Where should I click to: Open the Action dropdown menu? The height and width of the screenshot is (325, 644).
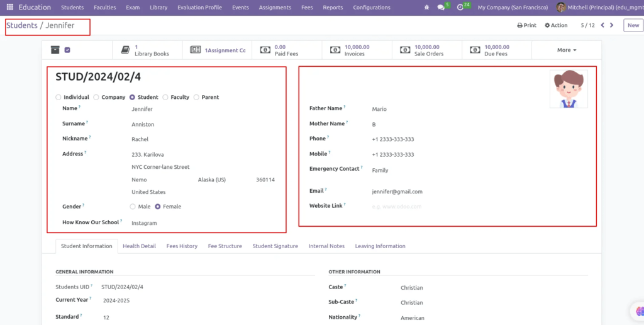point(556,25)
